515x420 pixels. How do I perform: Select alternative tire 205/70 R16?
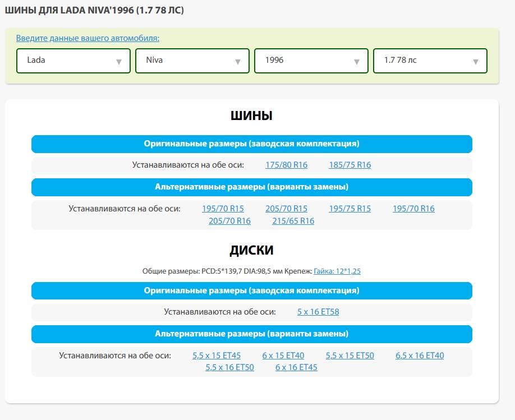229,221
